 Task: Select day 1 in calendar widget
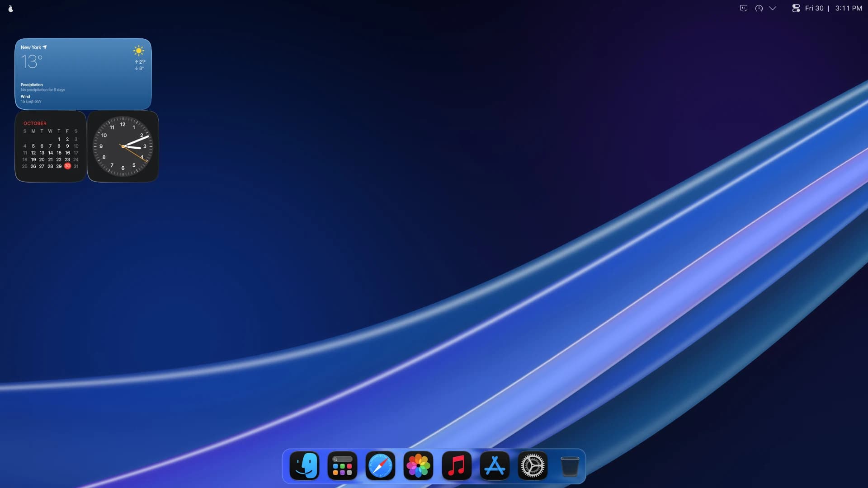tap(59, 139)
